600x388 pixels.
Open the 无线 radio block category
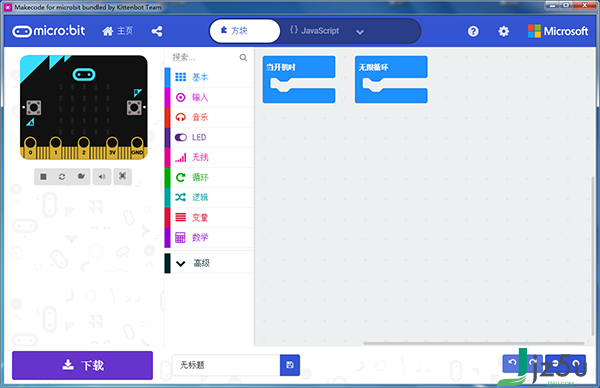point(209,157)
